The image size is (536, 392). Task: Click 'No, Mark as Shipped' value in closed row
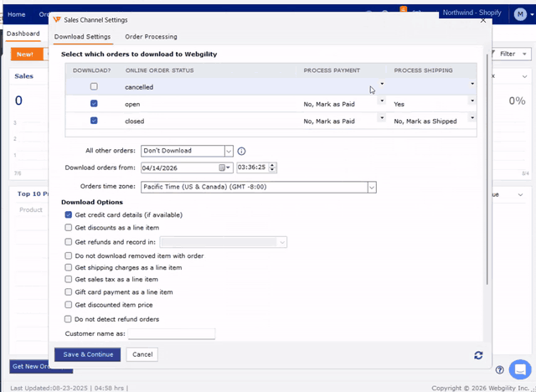425,121
